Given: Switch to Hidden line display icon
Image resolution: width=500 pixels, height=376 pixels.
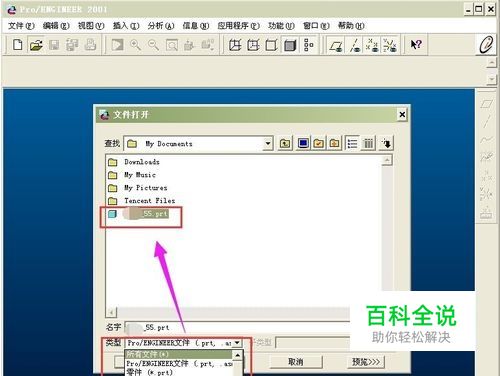Looking at the screenshot, I should 253,45.
